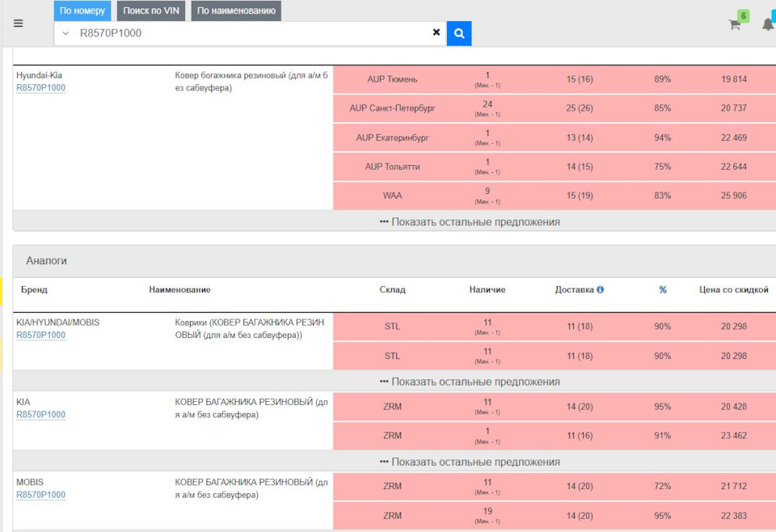Click the 72% rating in MOBIS row

pos(662,486)
